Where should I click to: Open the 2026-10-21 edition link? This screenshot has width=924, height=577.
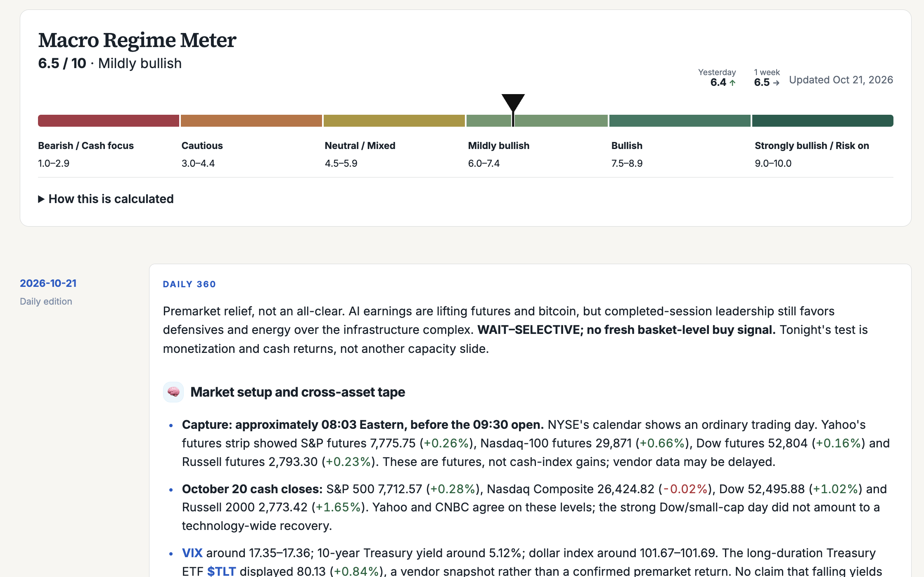(x=48, y=283)
